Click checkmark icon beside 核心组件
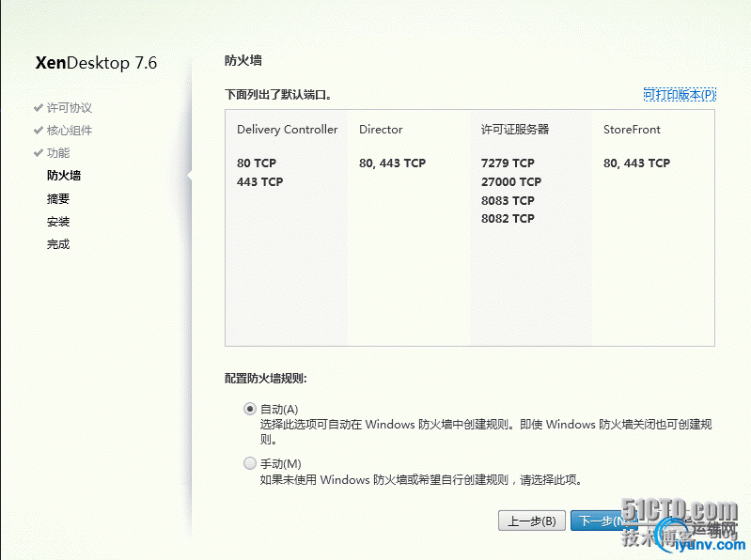This screenshot has height=560, width=751. (x=39, y=130)
